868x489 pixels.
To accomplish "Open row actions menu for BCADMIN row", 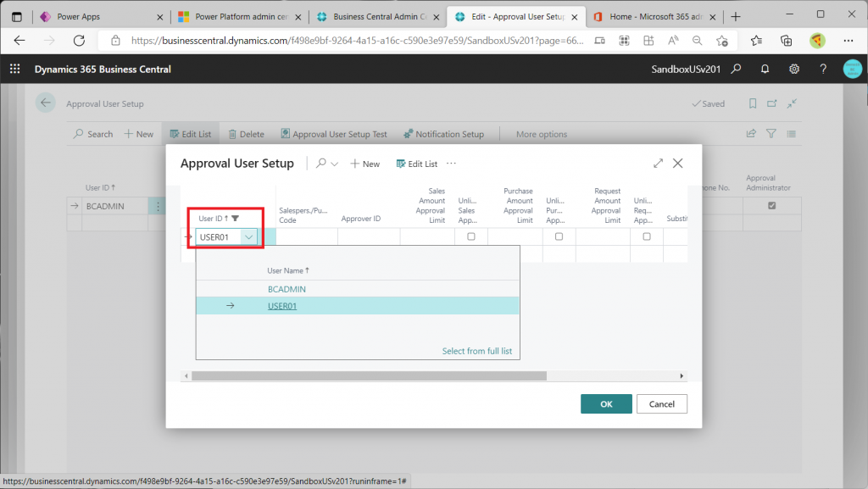I will point(158,206).
